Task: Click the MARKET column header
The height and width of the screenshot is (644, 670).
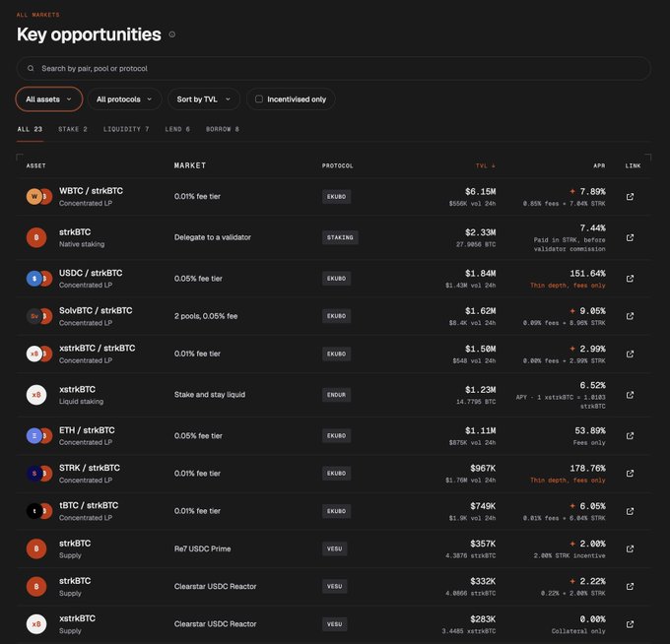Action: coord(190,165)
